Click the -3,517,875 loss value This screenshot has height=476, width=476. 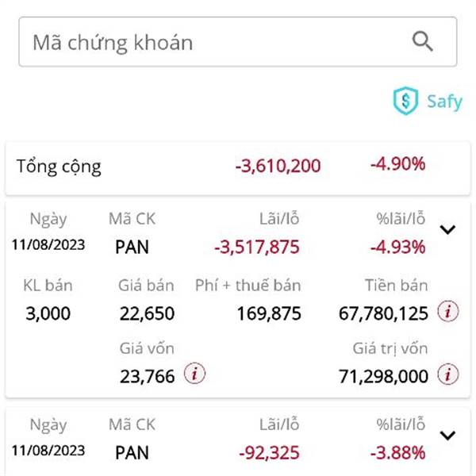(x=257, y=247)
